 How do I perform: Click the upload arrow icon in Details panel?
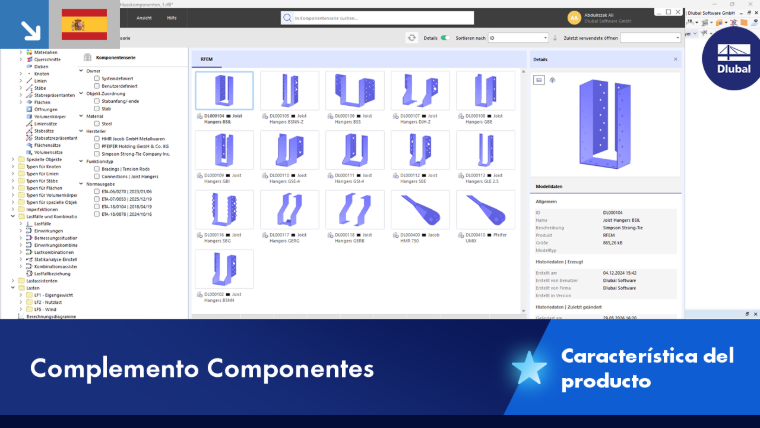(x=552, y=80)
